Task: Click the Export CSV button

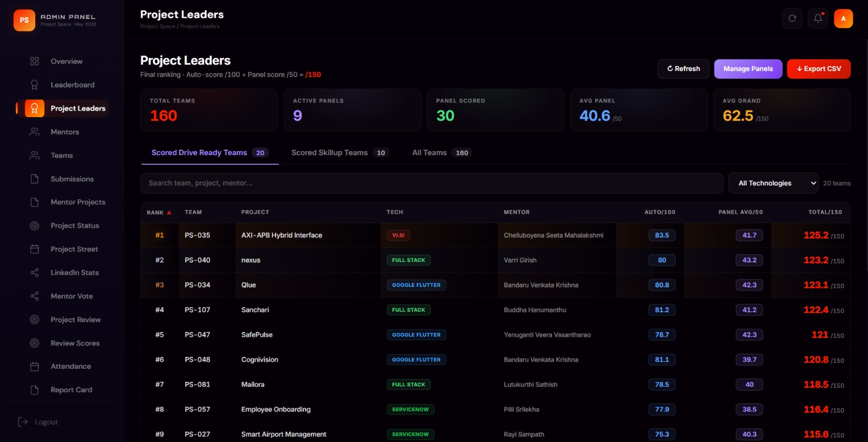Action: click(819, 69)
